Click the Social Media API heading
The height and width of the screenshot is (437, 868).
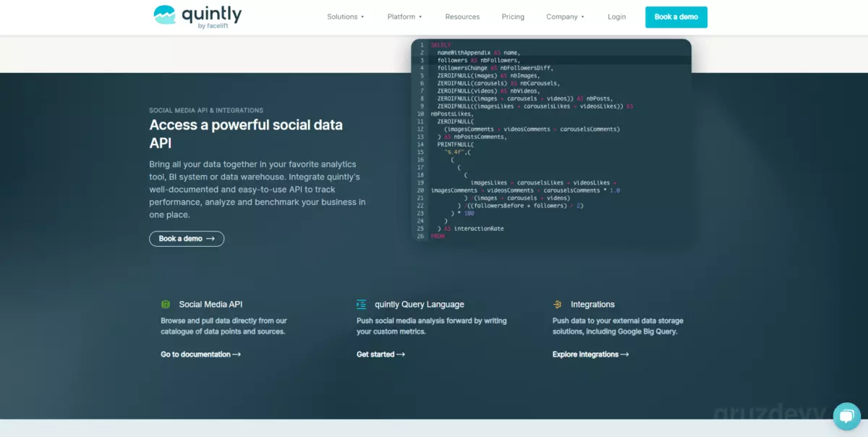(210, 305)
